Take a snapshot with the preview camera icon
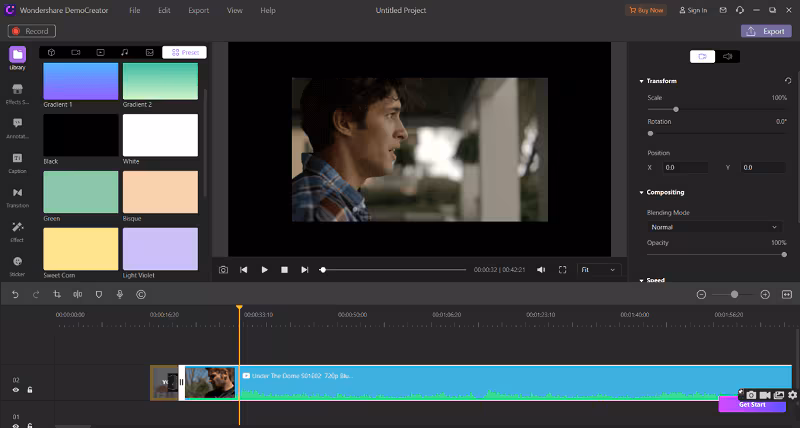800x428 pixels. point(223,270)
